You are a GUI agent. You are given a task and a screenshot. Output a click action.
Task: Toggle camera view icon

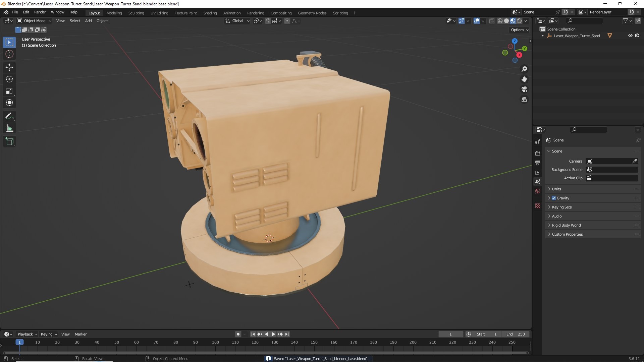[x=524, y=89]
